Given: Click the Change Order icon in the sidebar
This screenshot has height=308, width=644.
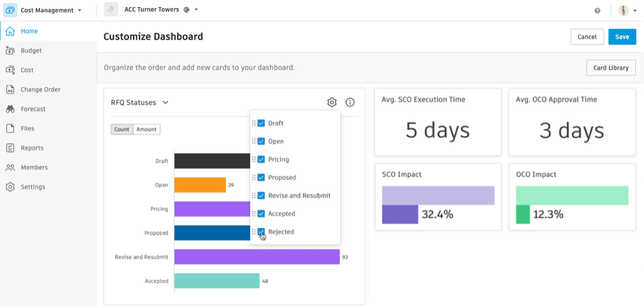Looking at the screenshot, I should coord(10,90).
